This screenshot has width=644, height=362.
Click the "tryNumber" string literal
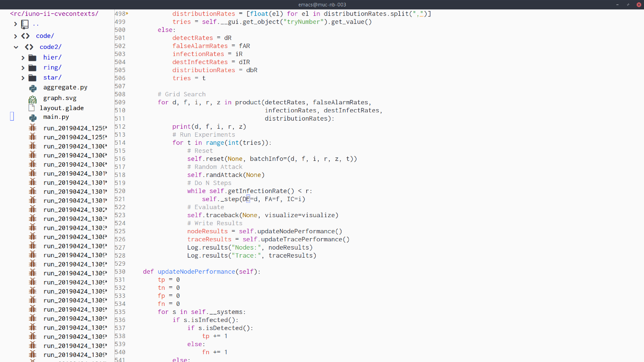[304, 22]
